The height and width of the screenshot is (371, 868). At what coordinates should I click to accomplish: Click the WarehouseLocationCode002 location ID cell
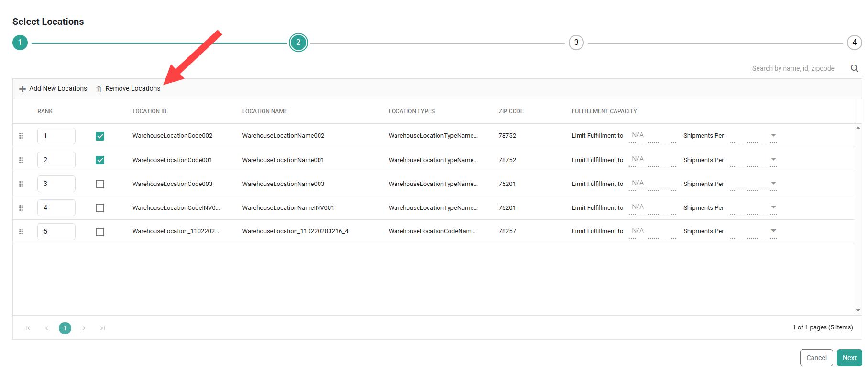pos(173,136)
